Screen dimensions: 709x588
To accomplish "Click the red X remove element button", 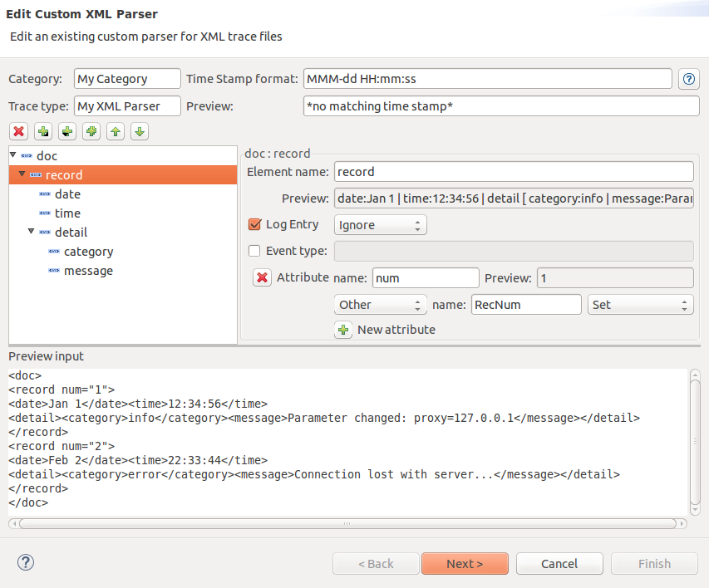I will pos(19,131).
